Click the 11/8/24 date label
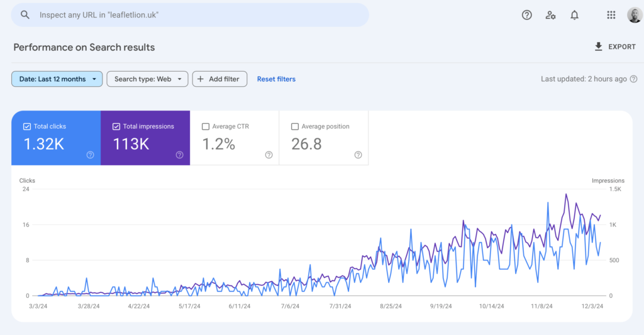Viewport: 644px width, 335px height. click(x=541, y=306)
